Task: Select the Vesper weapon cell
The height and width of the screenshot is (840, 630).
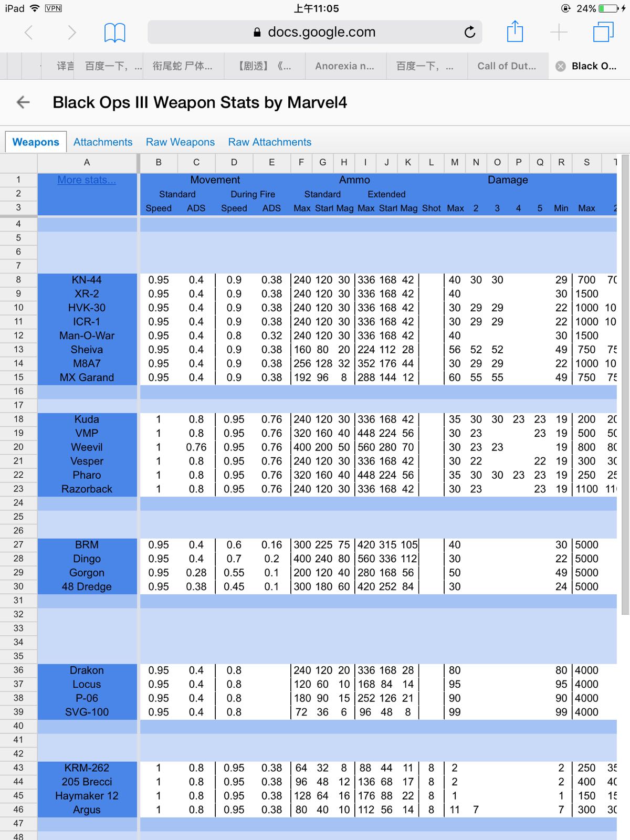Action: click(x=87, y=461)
